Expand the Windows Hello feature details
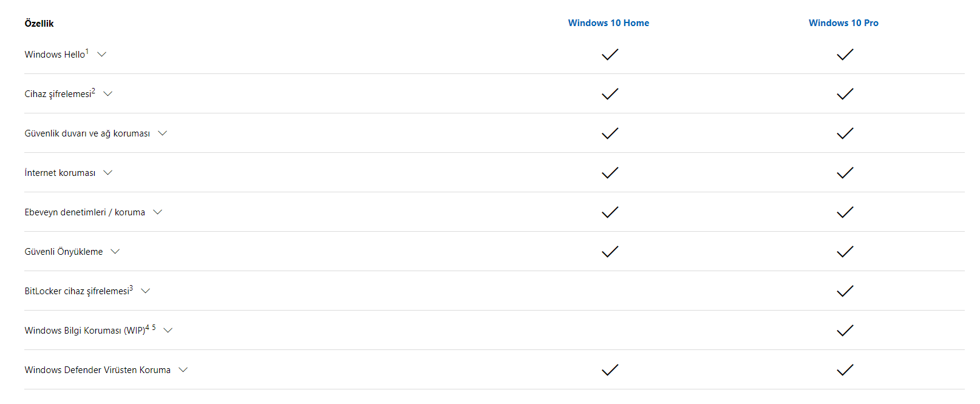The height and width of the screenshot is (404, 980). [102, 55]
